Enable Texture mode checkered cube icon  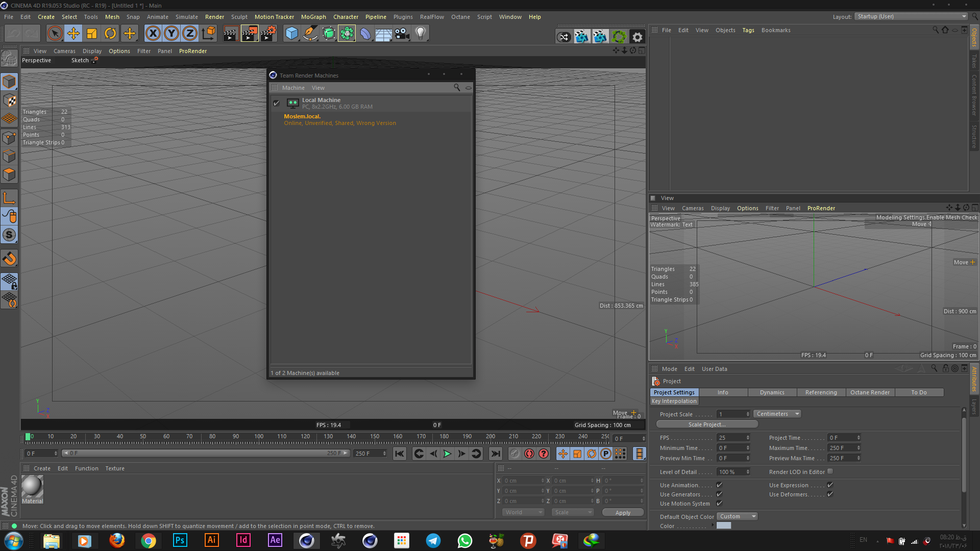point(9,101)
